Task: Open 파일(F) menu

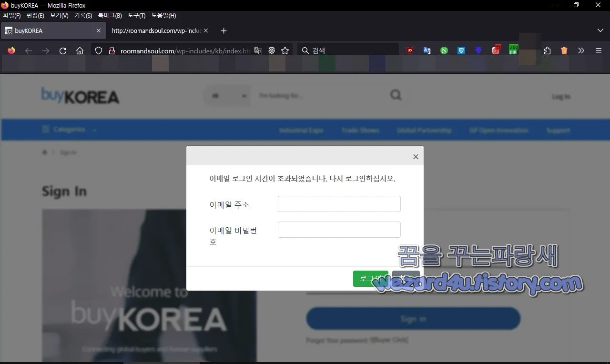Action: tap(12, 16)
